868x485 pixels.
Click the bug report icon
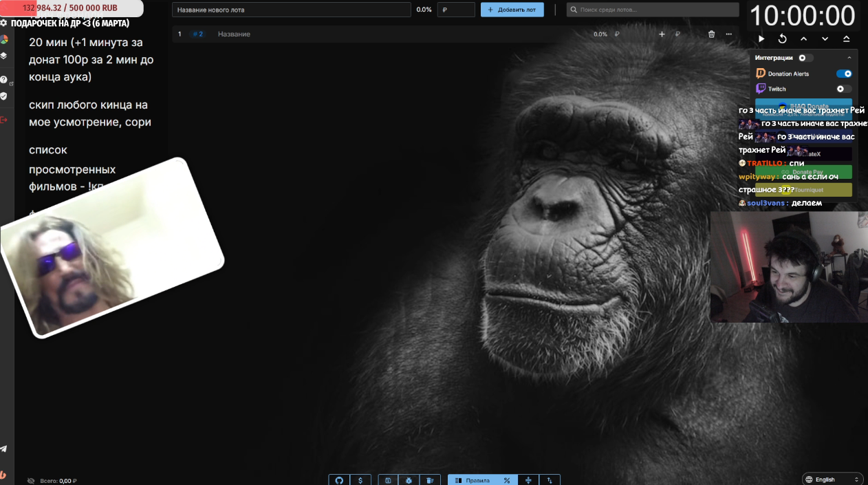tap(409, 480)
